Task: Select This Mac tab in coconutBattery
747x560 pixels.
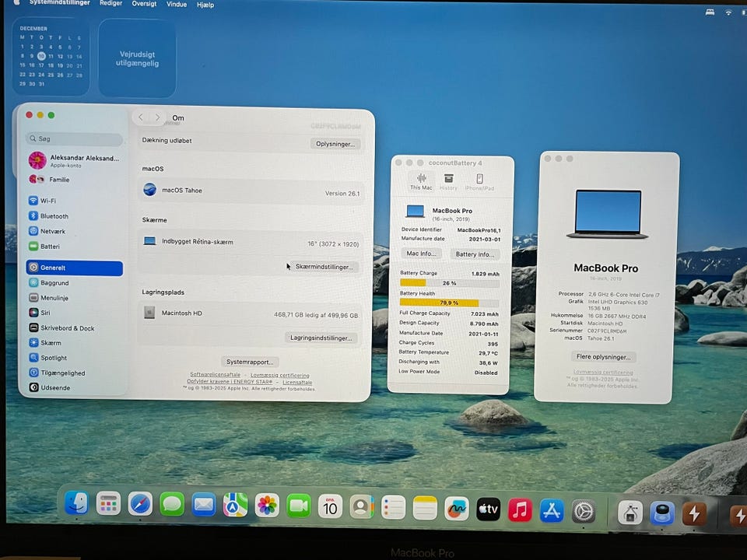Action: 421,182
